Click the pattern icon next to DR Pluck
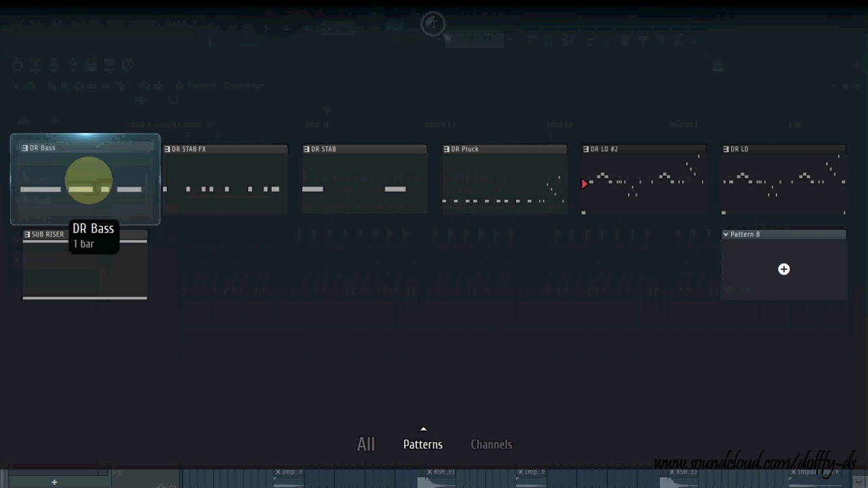This screenshot has height=488, width=868. pyautogui.click(x=446, y=149)
